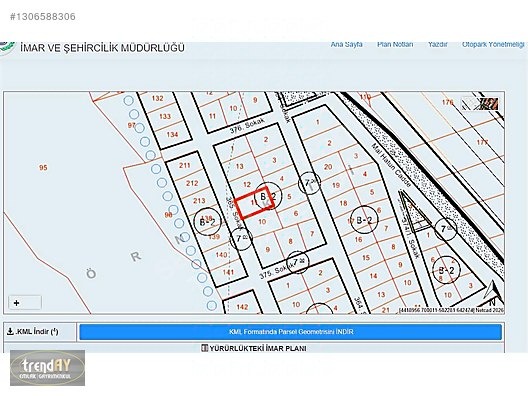Click parcel 134 label
Screen dimensions: 528x396
tap(172, 134)
